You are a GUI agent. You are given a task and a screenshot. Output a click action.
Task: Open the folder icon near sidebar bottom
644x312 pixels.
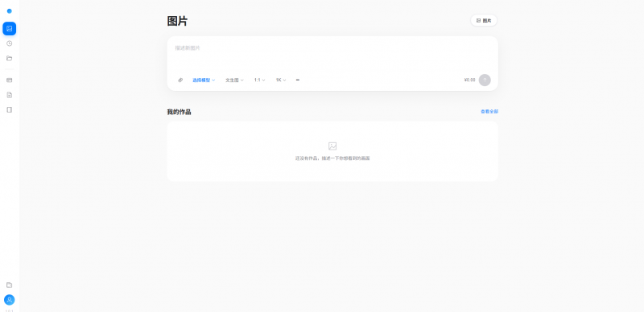click(10, 285)
